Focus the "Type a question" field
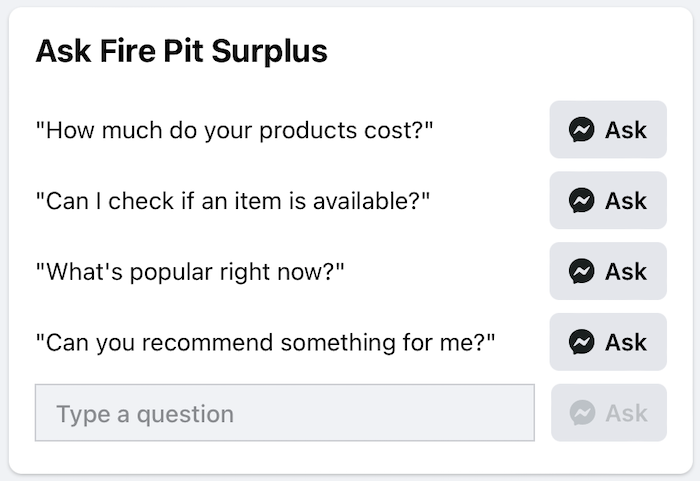Viewport: 700px width, 481px height. click(285, 413)
